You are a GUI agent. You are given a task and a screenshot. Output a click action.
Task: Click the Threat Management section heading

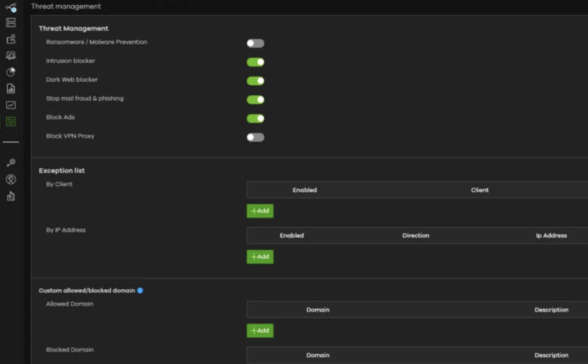(73, 28)
